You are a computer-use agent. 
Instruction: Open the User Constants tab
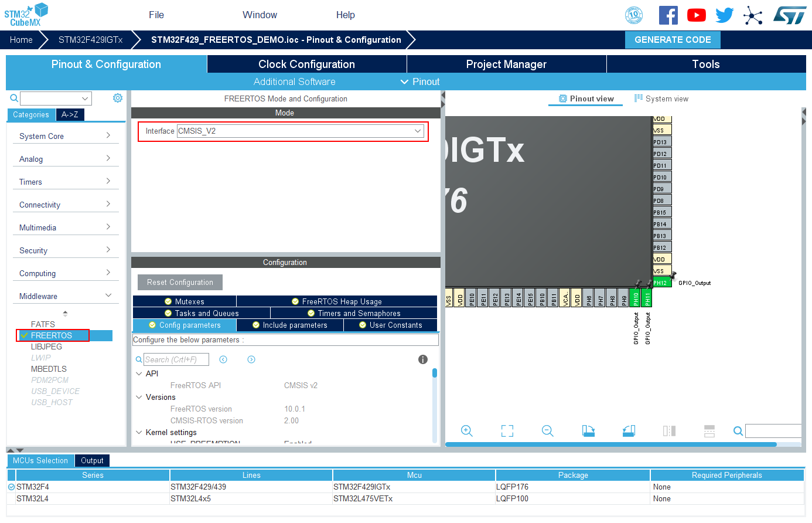[390, 325]
